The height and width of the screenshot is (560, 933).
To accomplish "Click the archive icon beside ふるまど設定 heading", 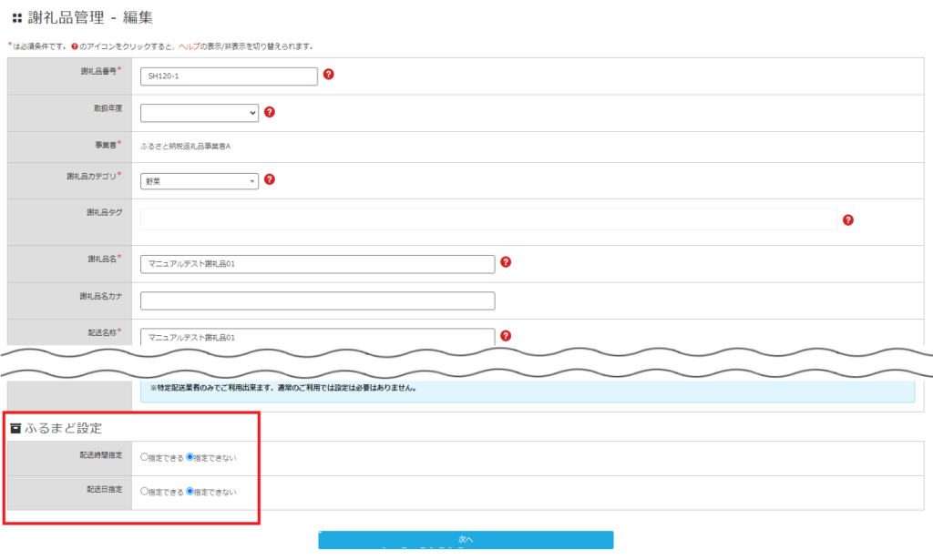I will [x=15, y=427].
